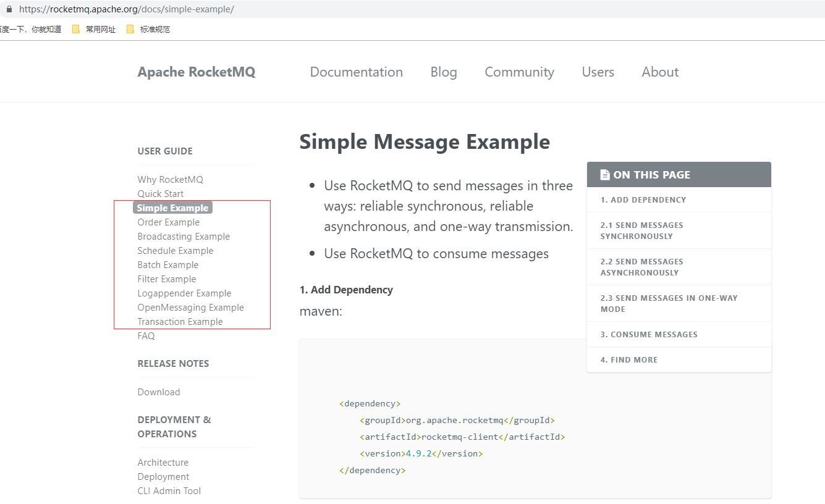This screenshot has width=825, height=504.
Task: Click the document icon beside ON THIS PAGE
Action: [x=605, y=175]
